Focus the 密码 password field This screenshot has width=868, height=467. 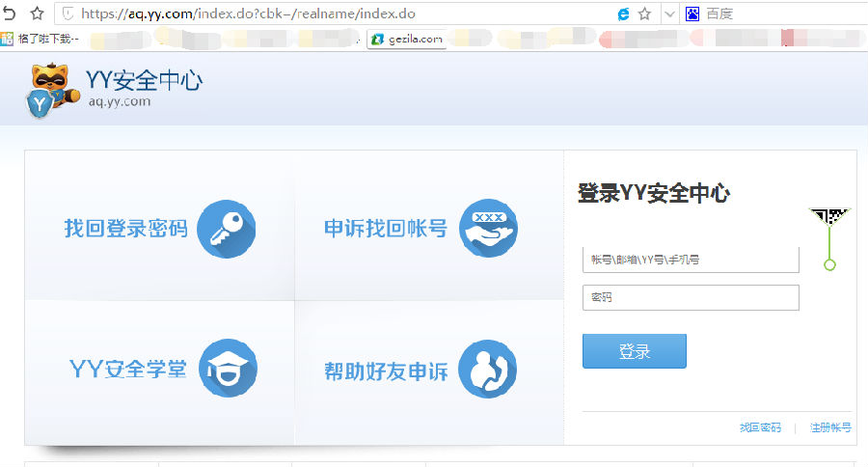click(x=691, y=297)
